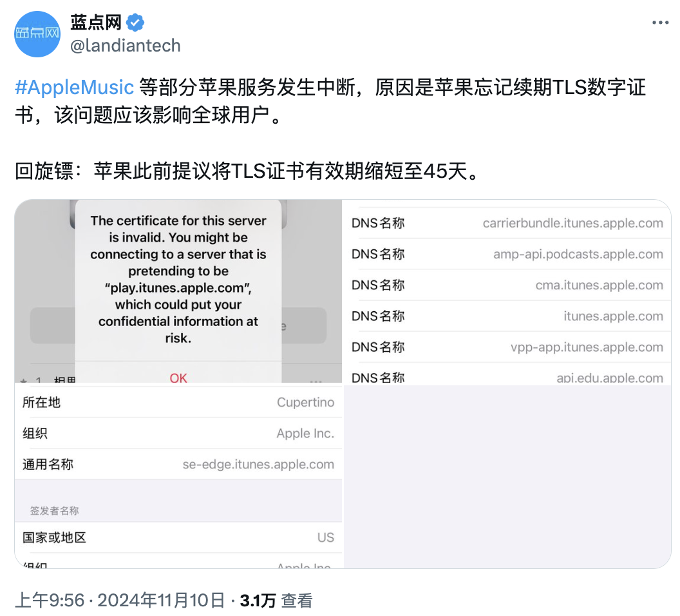Open the certificate details image with Cupertino

click(x=178, y=476)
